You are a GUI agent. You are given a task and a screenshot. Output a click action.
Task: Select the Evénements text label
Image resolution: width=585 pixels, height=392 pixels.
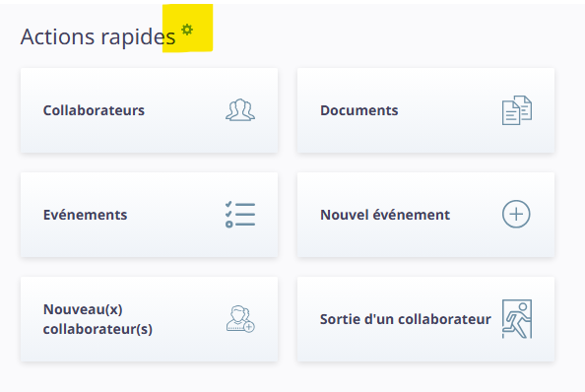click(85, 215)
